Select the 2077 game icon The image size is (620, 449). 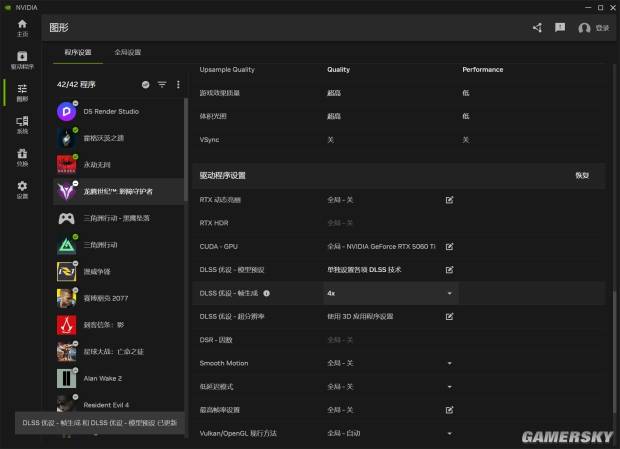tap(66, 298)
